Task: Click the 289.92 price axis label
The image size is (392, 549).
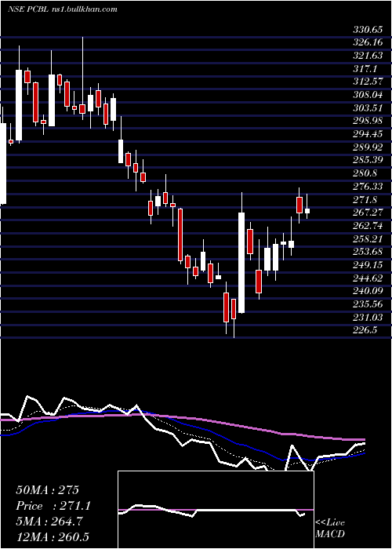Action: 368,147
